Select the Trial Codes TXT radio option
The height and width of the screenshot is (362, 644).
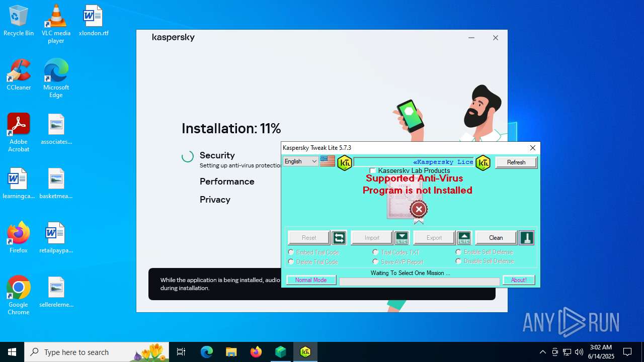click(x=375, y=252)
